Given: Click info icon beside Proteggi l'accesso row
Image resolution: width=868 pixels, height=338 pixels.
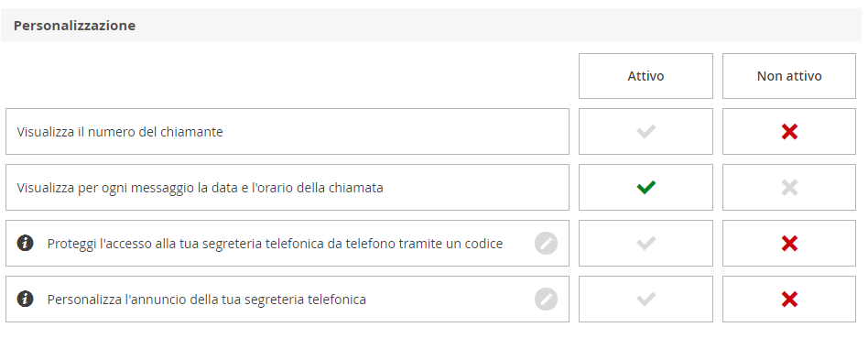Looking at the screenshot, I should point(25,244).
